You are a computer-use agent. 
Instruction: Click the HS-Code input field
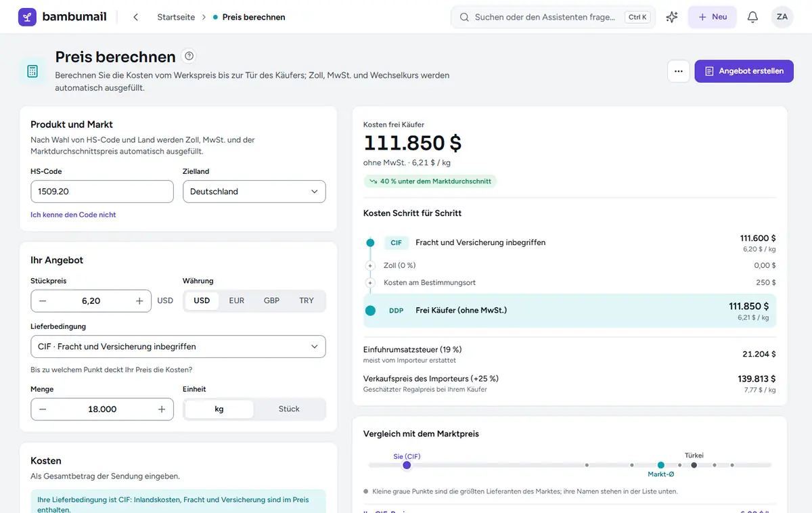coord(102,192)
